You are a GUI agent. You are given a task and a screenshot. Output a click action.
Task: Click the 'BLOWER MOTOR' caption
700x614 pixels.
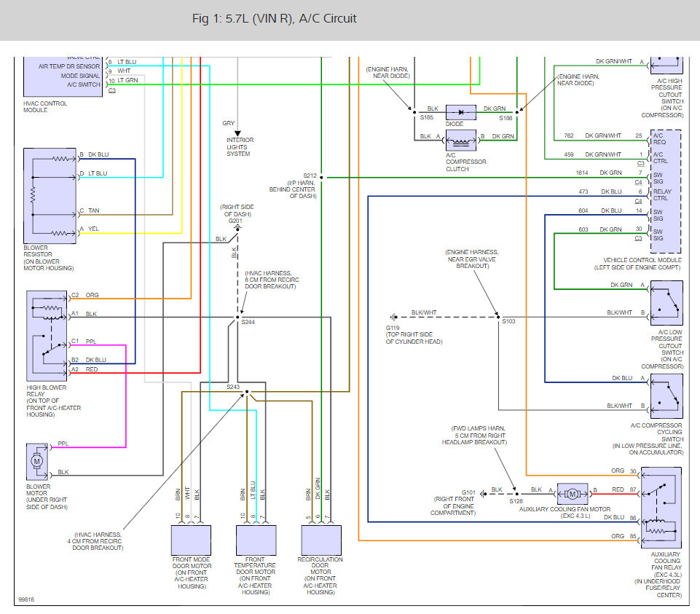39,490
